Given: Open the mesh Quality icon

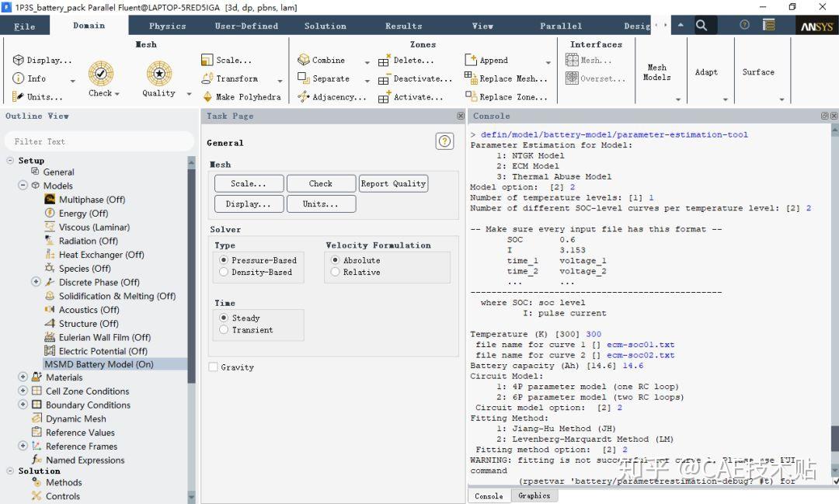Looking at the screenshot, I should (x=158, y=74).
